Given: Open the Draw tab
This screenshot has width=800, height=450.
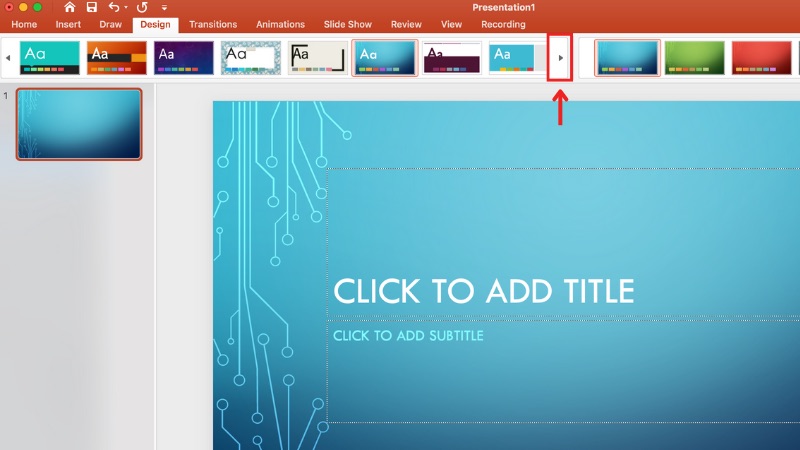Looking at the screenshot, I should pos(110,24).
